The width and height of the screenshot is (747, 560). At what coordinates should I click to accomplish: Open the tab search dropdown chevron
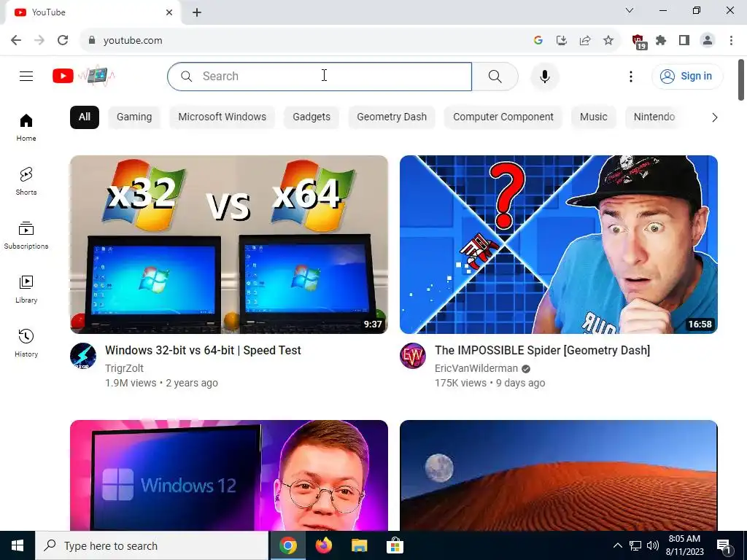(x=630, y=10)
